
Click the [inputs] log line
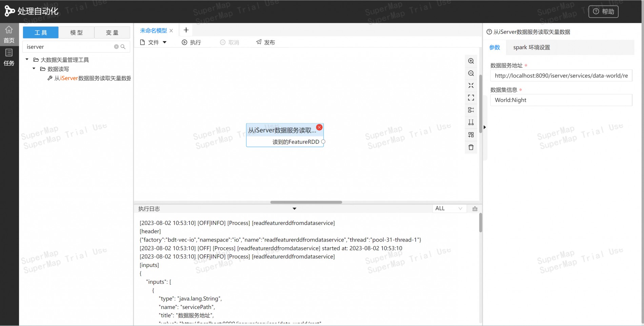(x=149, y=265)
